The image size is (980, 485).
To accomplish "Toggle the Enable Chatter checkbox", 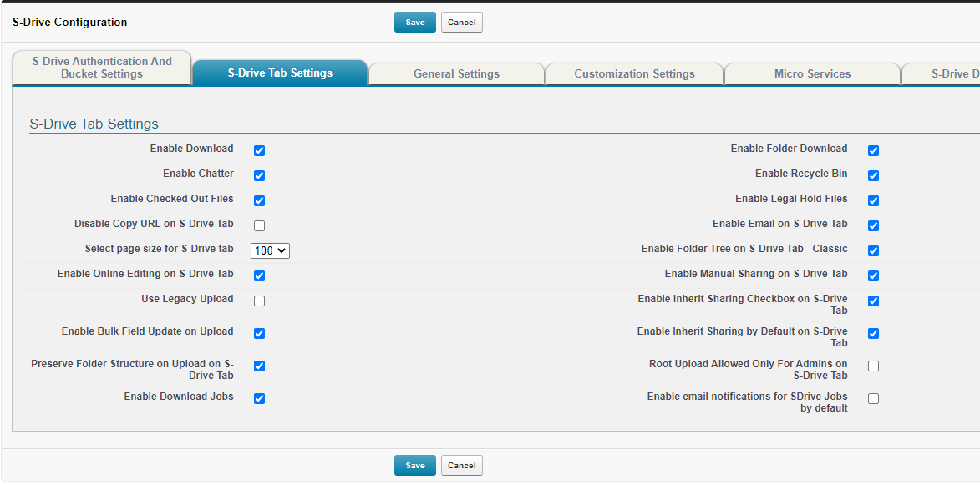I will coord(259,176).
